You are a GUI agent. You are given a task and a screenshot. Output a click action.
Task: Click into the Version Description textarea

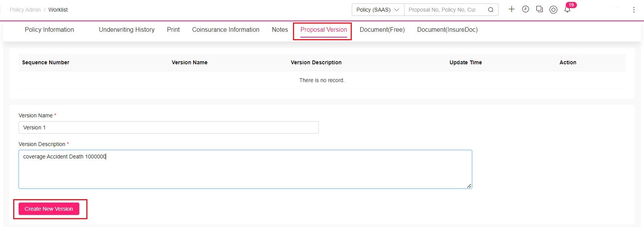click(x=245, y=169)
